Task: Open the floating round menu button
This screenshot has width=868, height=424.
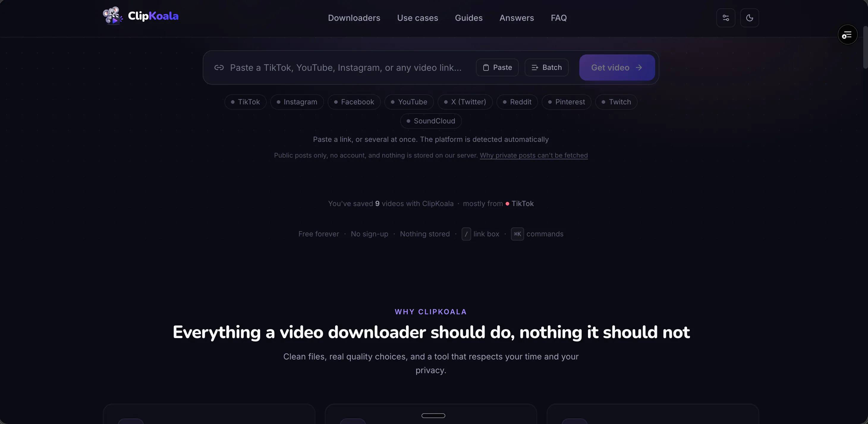Action: [847, 34]
